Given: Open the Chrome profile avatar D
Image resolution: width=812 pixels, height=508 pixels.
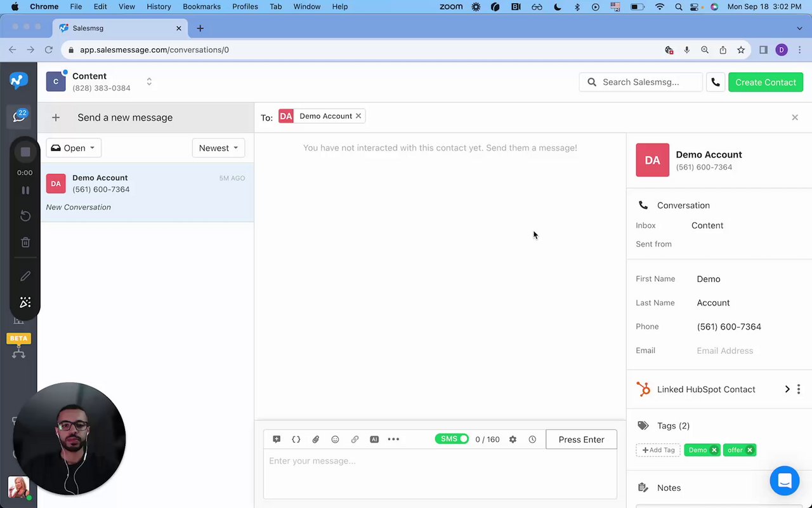Looking at the screenshot, I should pyautogui.click(x=782, y=50).
